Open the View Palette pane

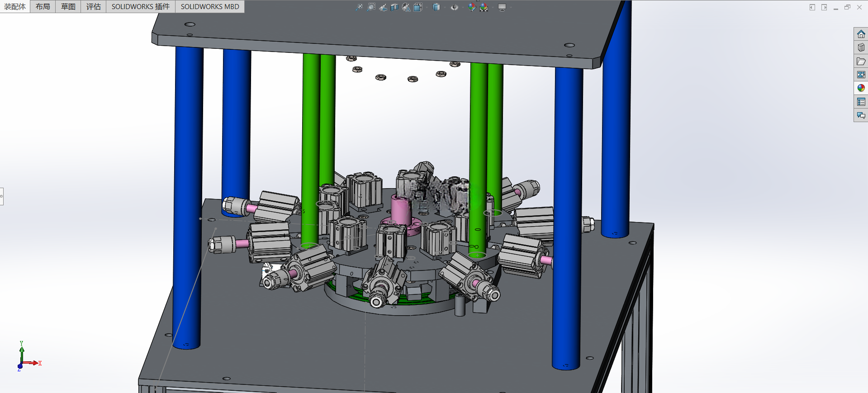(861, 75)
